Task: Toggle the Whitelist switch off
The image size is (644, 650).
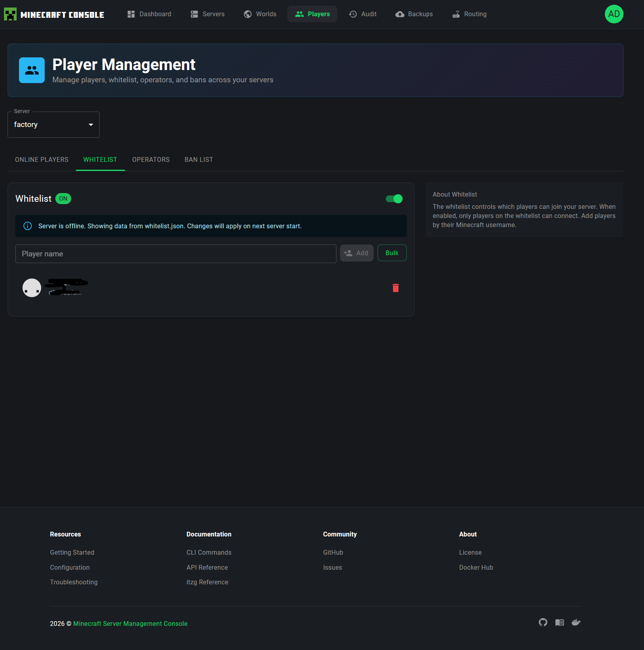Action: click(394, 199)
